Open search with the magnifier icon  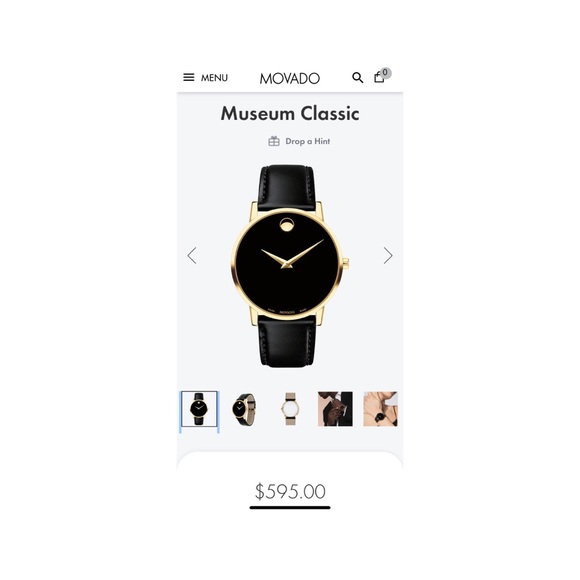pos(357,77)
